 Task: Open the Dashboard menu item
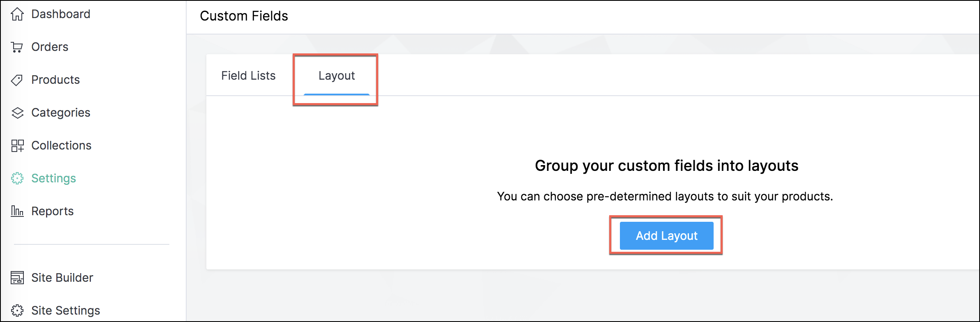pos(61,14)
